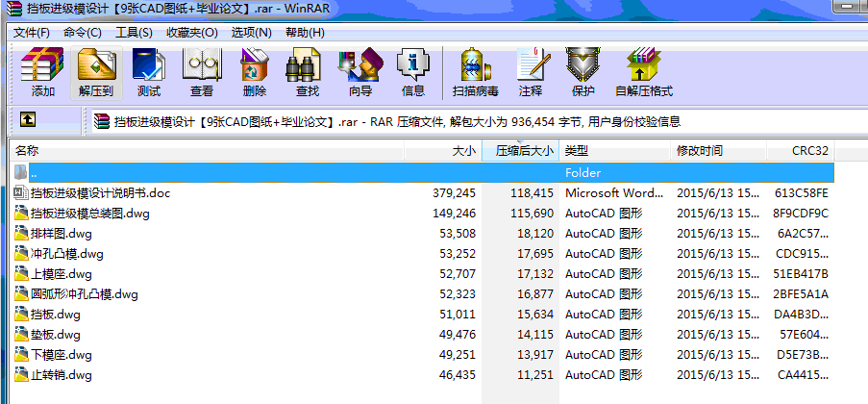868x404 pixels.
Task: Click packed size value 11,251
Action: tap(534, 374)
